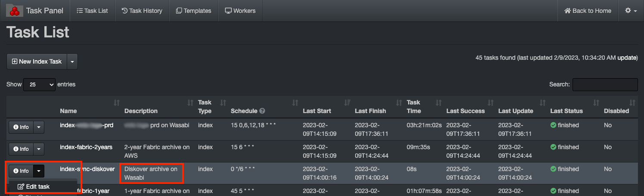Click Info button for index-sync-diskover

point(21,171)
